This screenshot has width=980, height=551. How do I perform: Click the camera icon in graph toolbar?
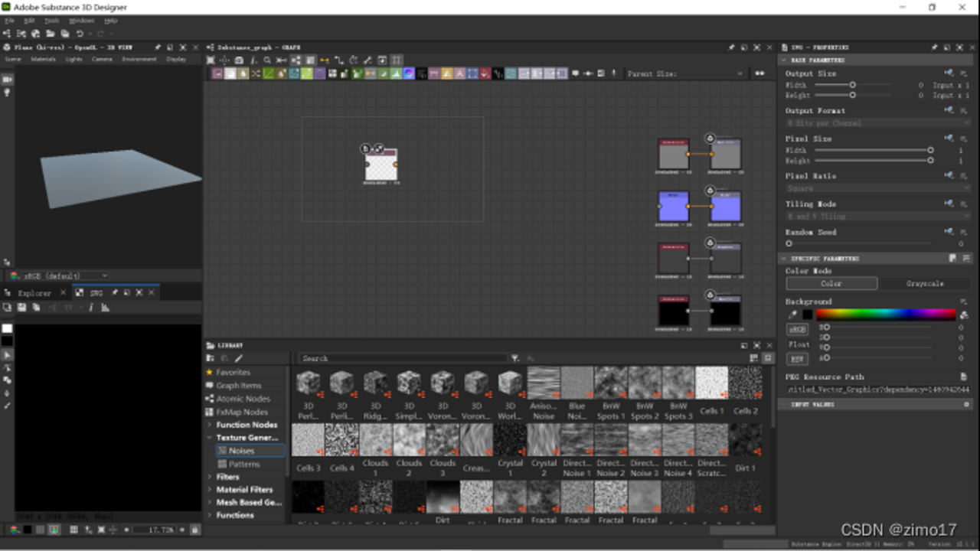pos(239,60)
